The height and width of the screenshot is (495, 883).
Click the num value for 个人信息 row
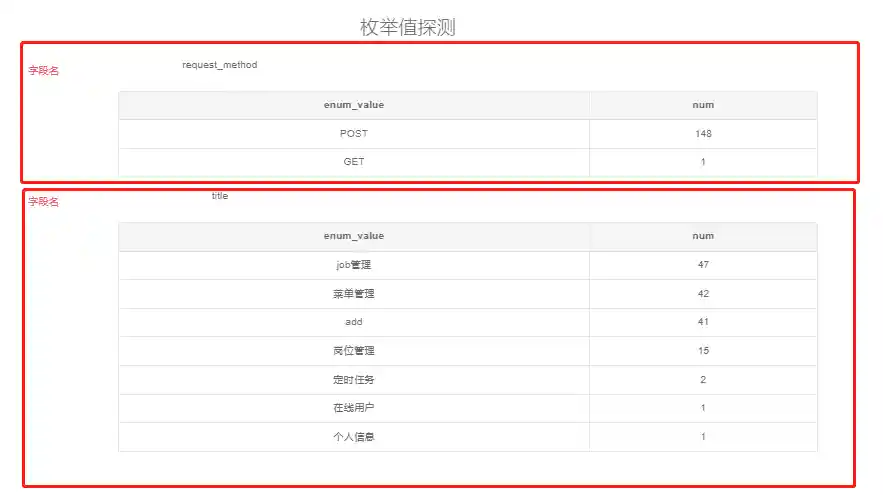tap(703, 436)
